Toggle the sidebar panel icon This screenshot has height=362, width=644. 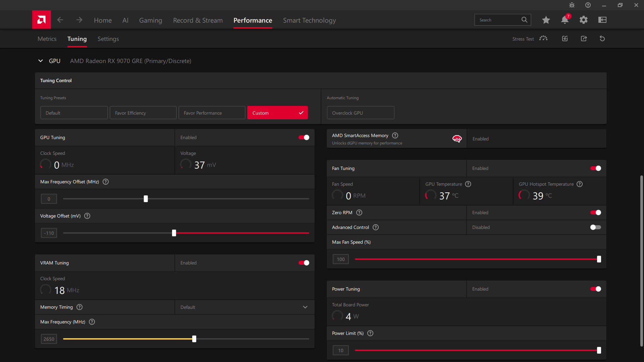click(x=602, y=20)
